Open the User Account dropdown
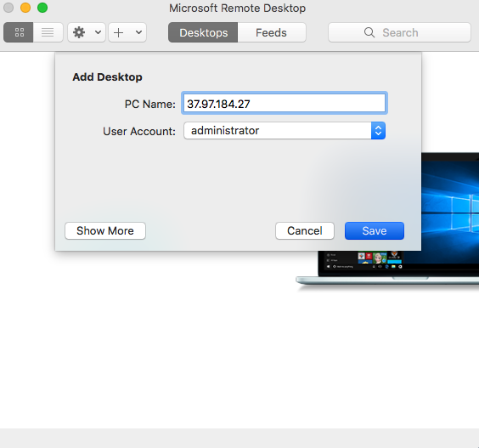Image resolution: width=479 pixels, height=448 pixels. 285,131
